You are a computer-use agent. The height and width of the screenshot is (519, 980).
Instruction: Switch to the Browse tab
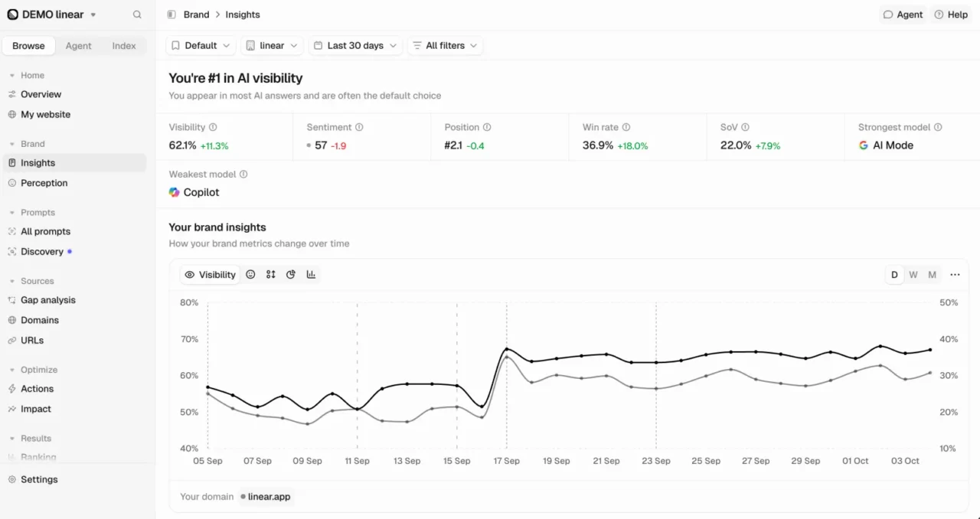tap(28, 46)
